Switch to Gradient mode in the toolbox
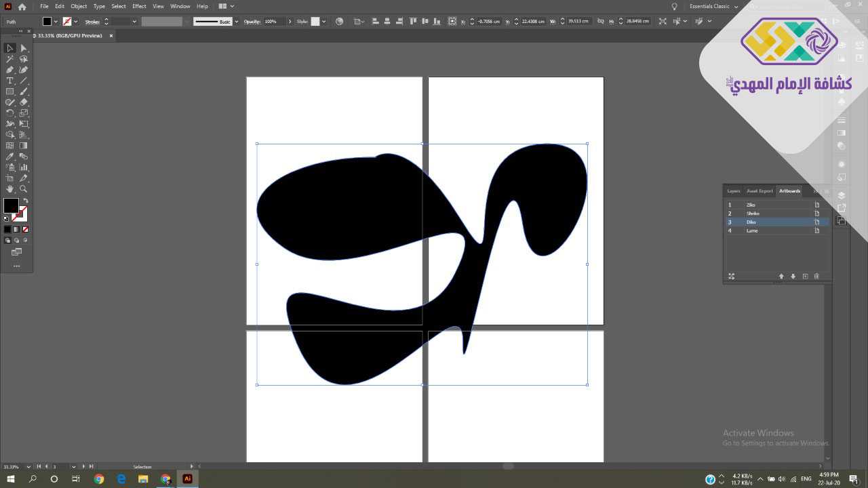The height and width of the screenshot is (488, 868). pyautogui.click(x=16, y=230)
